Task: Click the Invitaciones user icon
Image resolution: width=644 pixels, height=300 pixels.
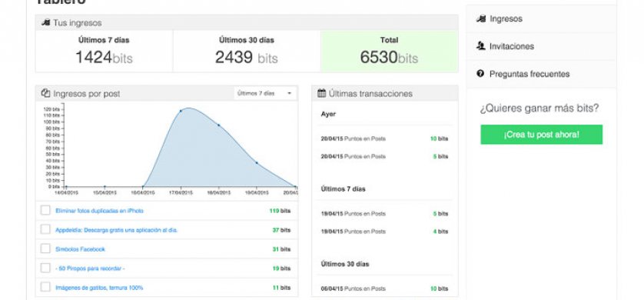Action: tap(480, 46)
